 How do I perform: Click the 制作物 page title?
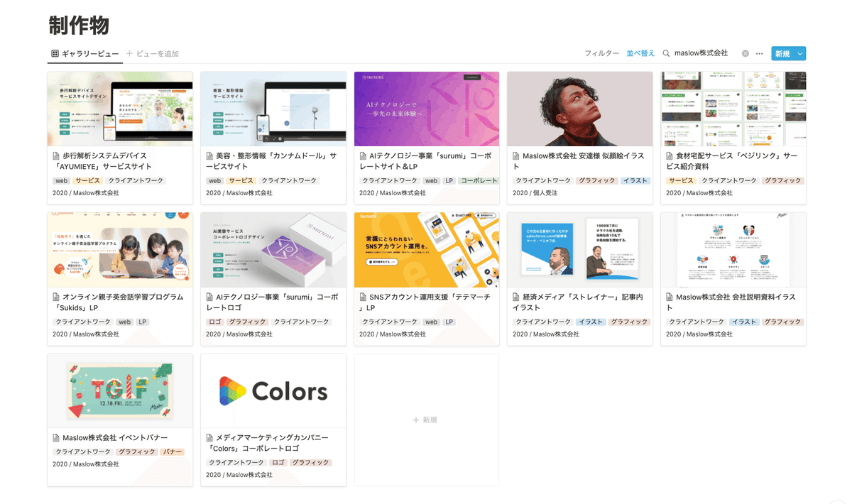[79, 26]
